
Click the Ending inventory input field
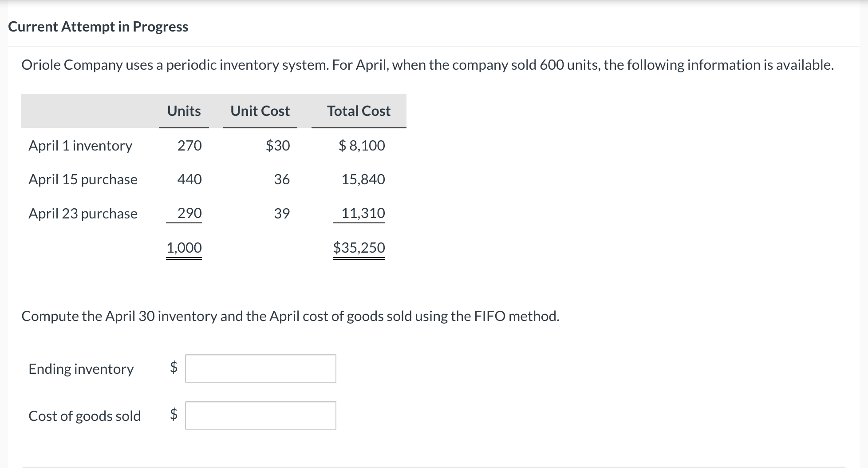click(x=260, y=369)
